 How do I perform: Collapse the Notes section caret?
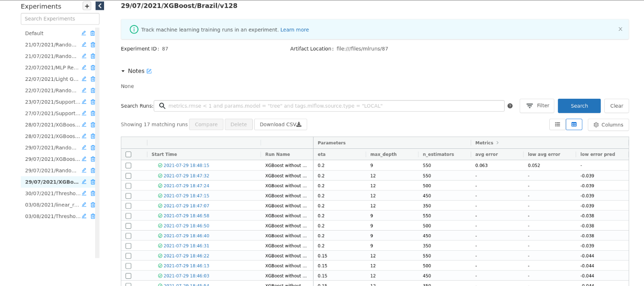pos(123,71)
